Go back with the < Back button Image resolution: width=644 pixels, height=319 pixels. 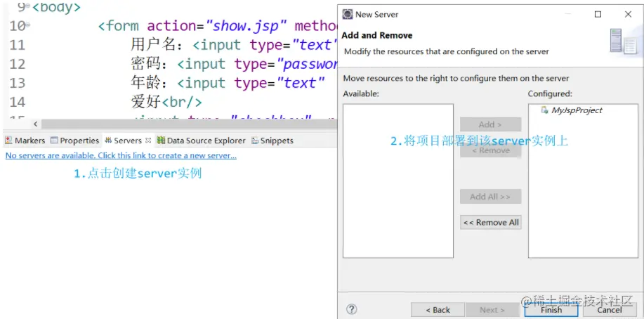(438, 310)
